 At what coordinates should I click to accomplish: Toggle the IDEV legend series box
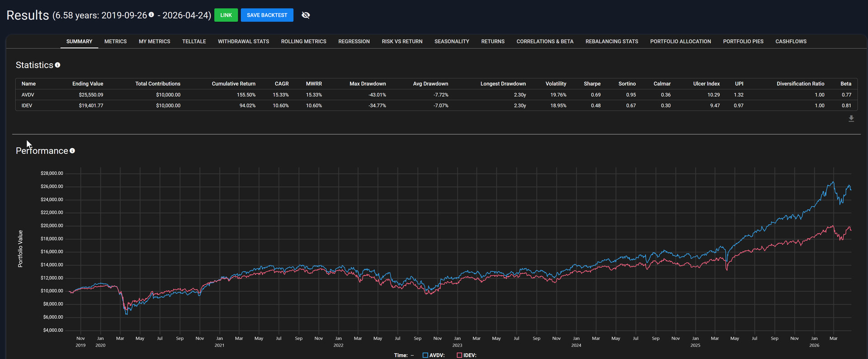459,355
